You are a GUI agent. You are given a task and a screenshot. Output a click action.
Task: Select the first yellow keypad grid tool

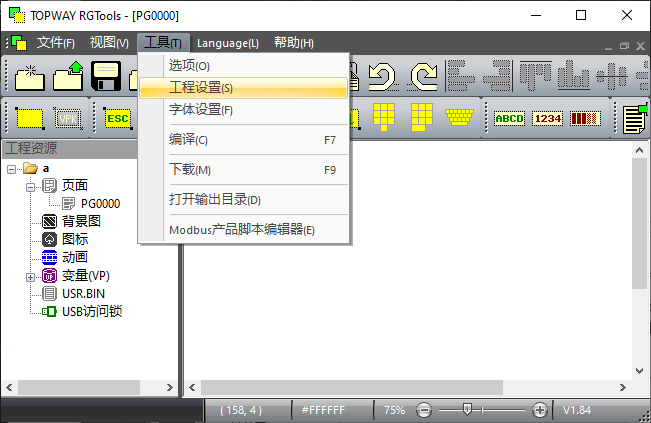(x=384, y=117)
